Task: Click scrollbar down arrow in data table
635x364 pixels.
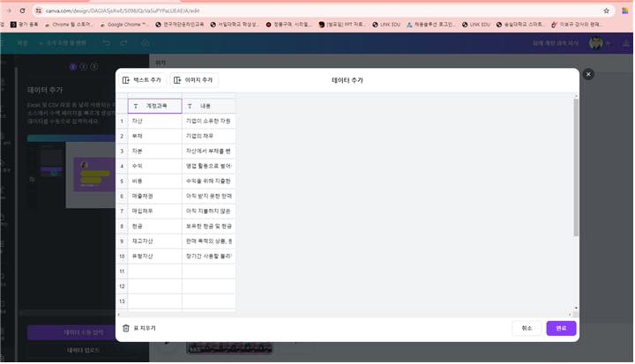Action: 576,308
